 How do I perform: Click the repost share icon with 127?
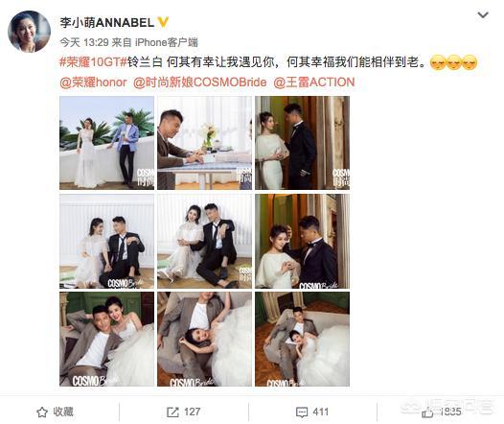pos(172,412)
